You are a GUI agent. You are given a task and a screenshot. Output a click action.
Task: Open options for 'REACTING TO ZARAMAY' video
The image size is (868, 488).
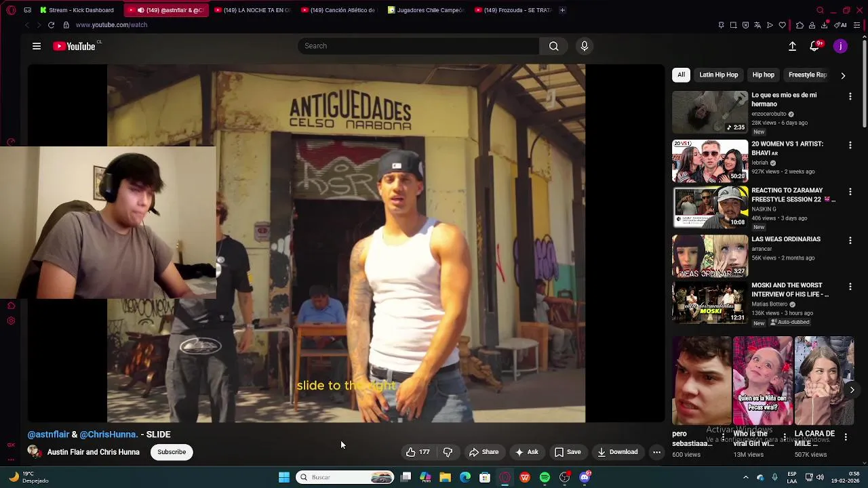click(x=850, y=192)
